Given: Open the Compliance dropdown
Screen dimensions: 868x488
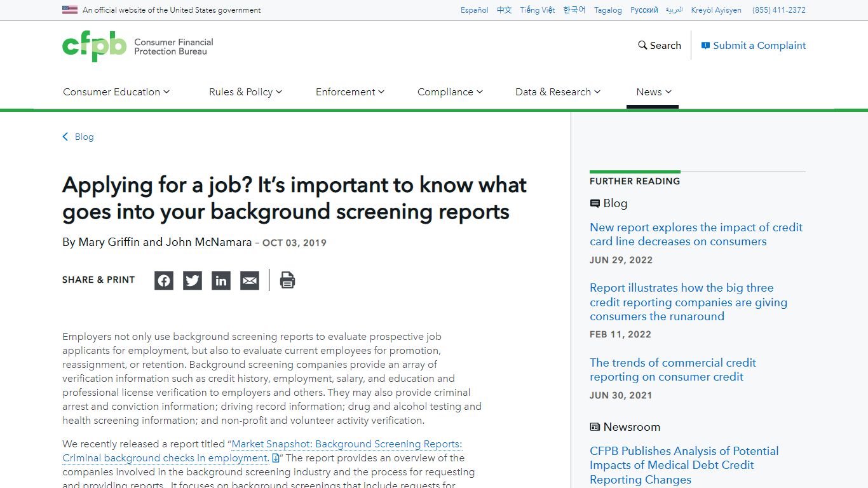Looking at the screenshot, I should click(450, 91).
